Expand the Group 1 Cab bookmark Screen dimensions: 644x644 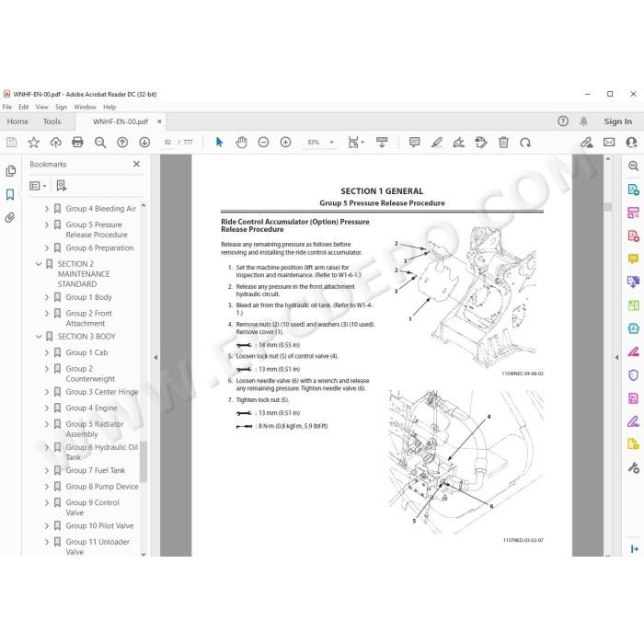click(46, 352)
